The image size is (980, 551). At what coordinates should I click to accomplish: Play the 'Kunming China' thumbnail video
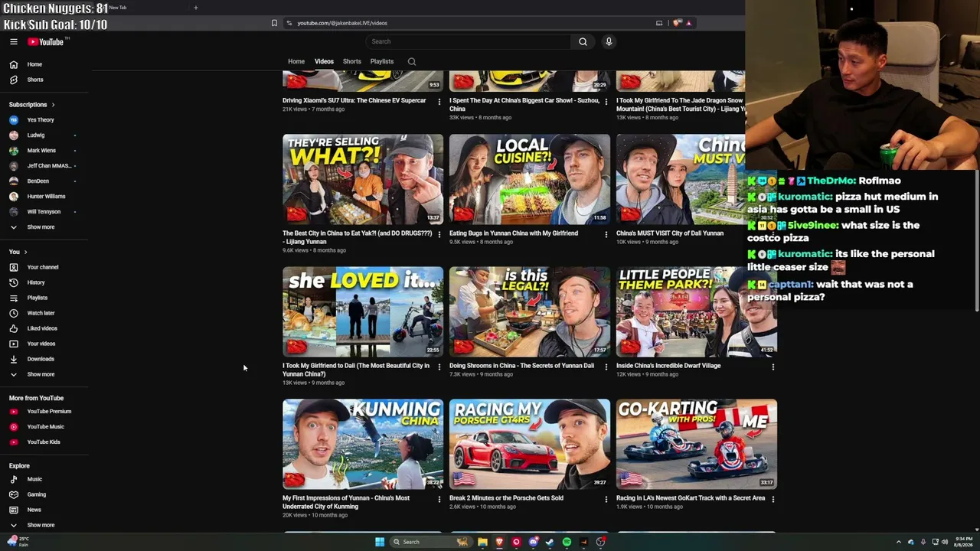(x=363, y=444)
